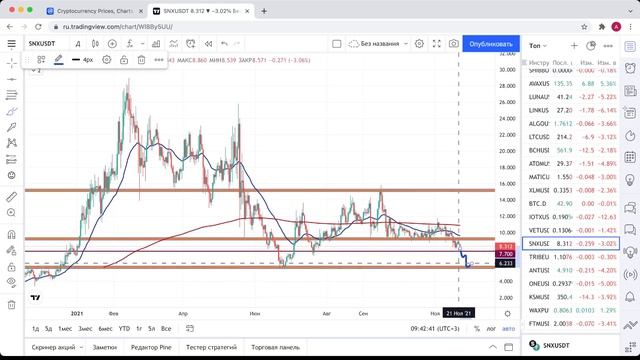Take a chart snapshot with camera icon
Screen dimensions: 640x360
[453, 44]
